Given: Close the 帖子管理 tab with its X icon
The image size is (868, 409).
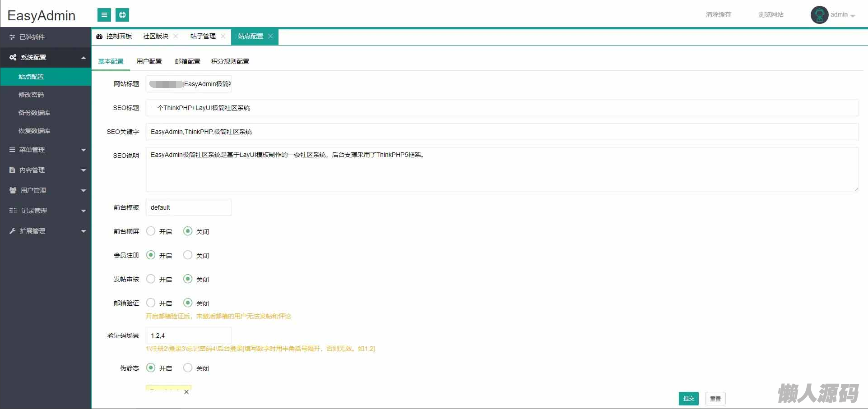Looking at the screenshot, I should click(223, 36).
